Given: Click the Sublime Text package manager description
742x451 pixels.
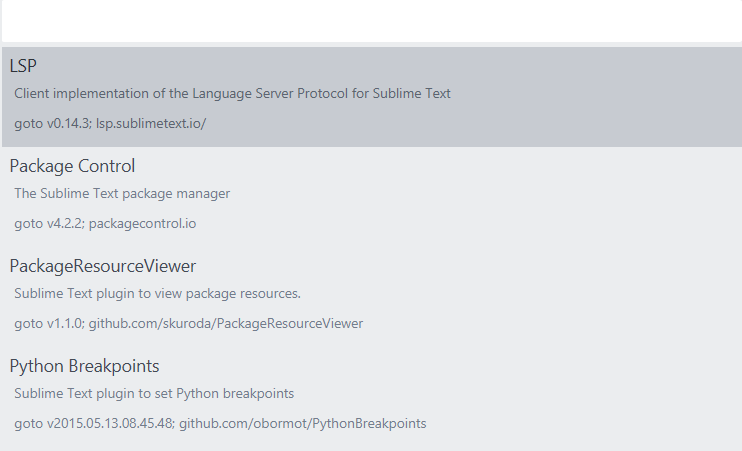Looking at the screenshot, I should (122, 194).
